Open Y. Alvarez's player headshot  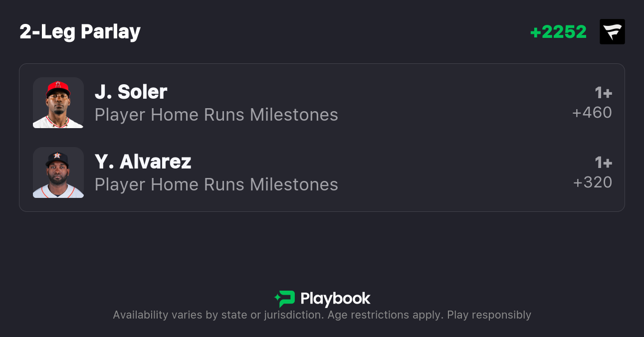[x=58, y=172]
